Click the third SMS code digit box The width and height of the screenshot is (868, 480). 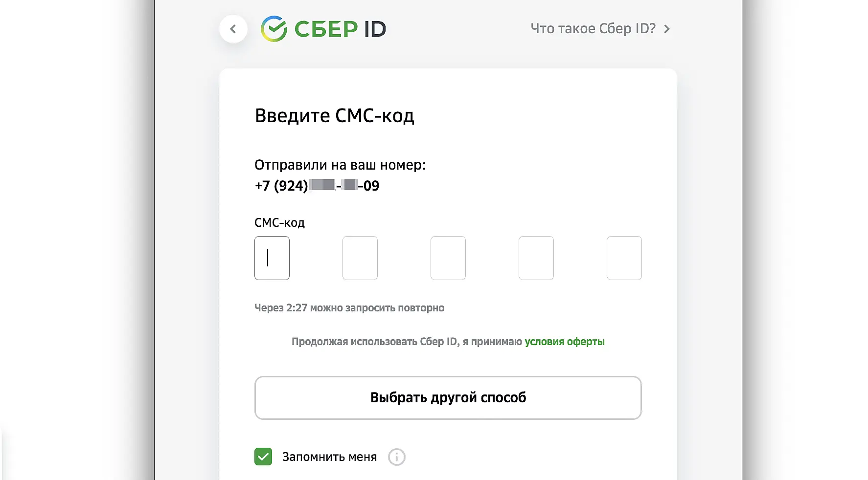click(x=448, y=258)
